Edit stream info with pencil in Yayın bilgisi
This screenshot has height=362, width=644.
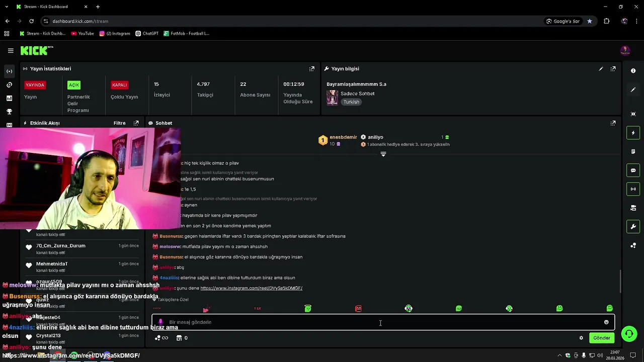[601, 68]
